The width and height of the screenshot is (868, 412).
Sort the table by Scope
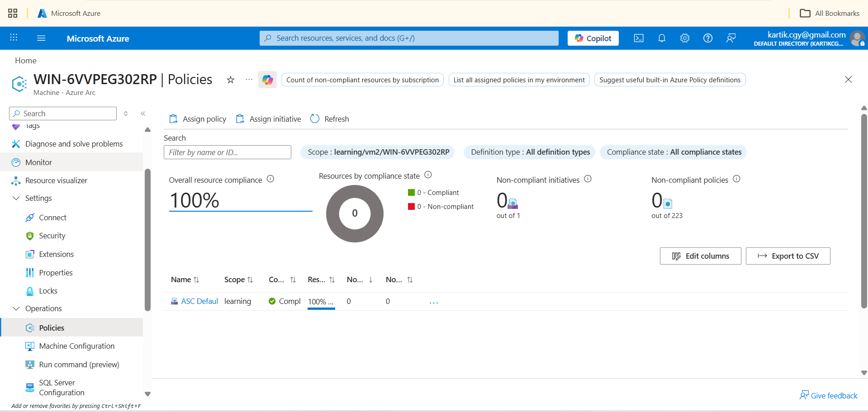(x=238, y=279)
